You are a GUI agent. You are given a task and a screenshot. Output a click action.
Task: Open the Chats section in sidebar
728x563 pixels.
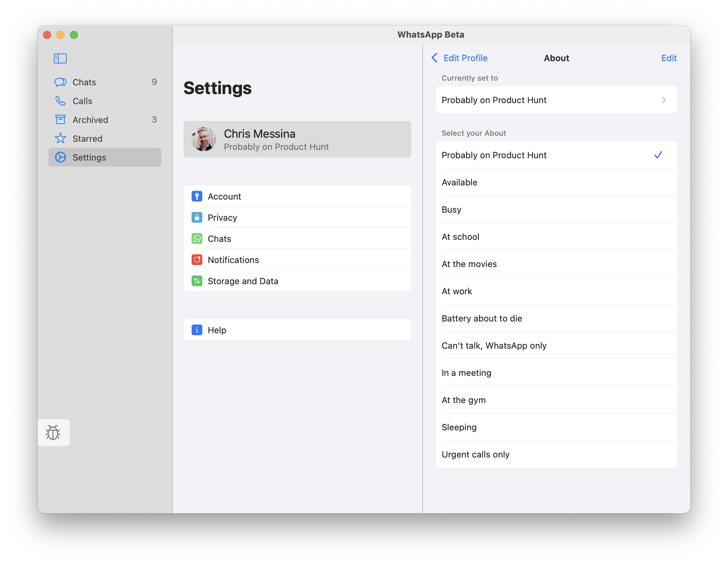(x=105, y=82)
